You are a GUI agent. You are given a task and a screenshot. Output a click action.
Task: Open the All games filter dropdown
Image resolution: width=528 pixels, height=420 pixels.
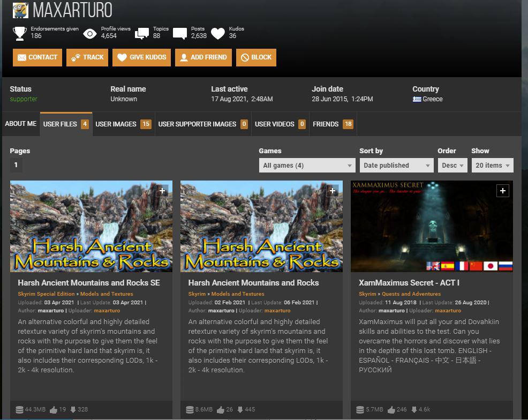306,165
